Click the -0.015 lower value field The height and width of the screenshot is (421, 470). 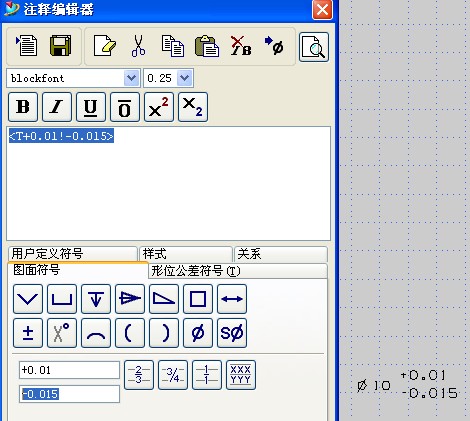(69, 394)
